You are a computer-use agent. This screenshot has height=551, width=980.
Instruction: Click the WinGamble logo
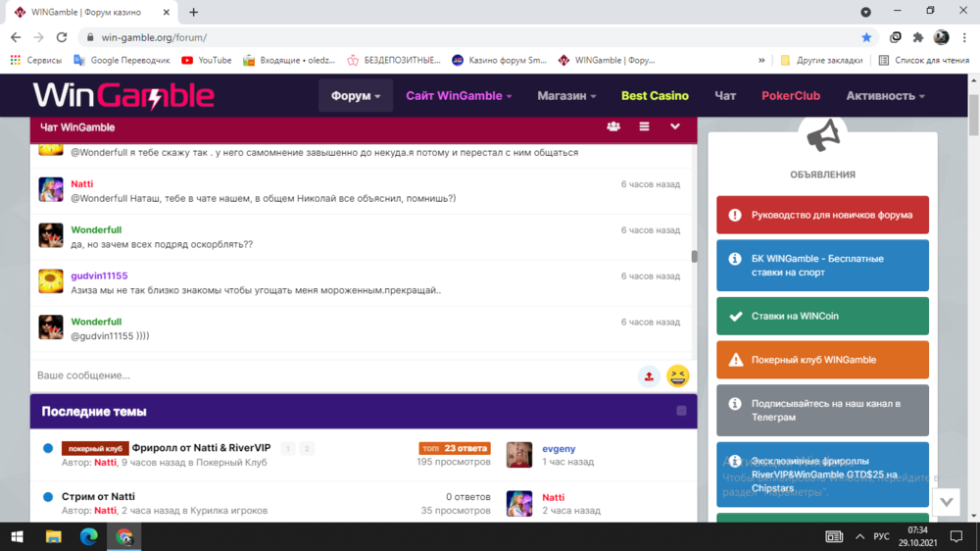123,95
